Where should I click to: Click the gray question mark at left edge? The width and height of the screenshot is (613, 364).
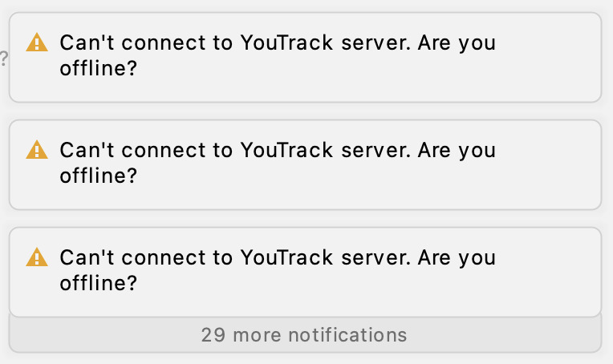pyautogui.click(x=3, y=59)
